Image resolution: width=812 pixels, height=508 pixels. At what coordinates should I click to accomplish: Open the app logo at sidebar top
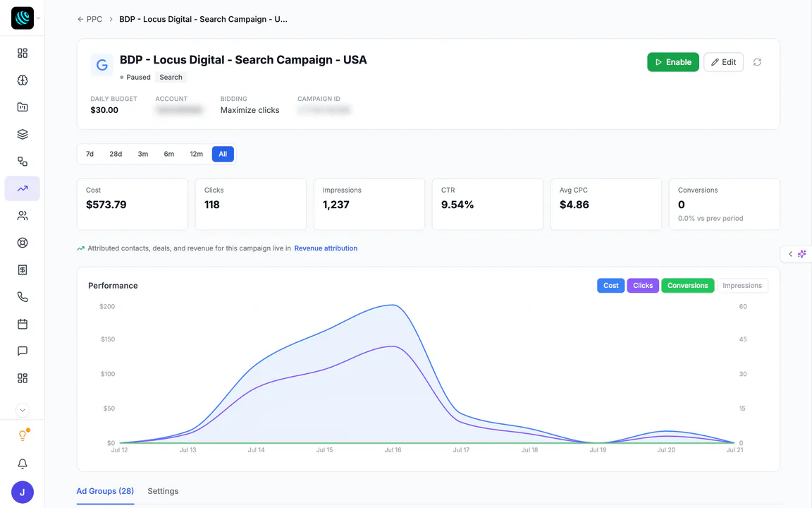tap(23, 18)
